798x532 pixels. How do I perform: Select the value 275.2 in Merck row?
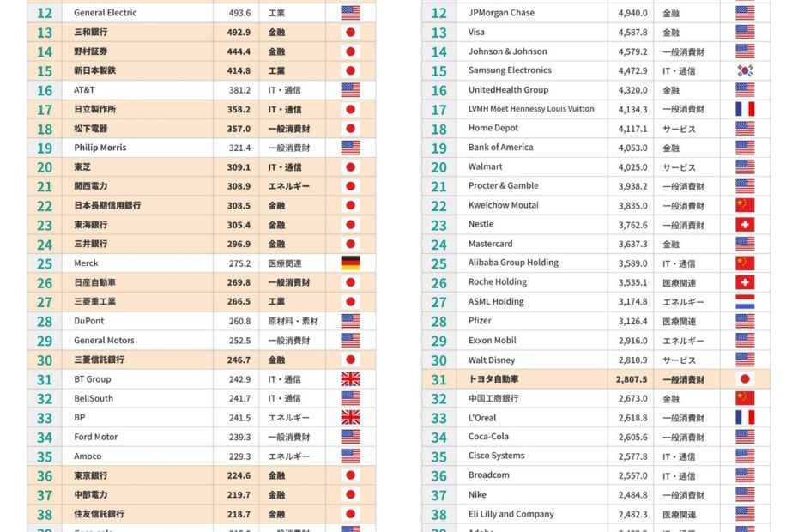(239, 263)
